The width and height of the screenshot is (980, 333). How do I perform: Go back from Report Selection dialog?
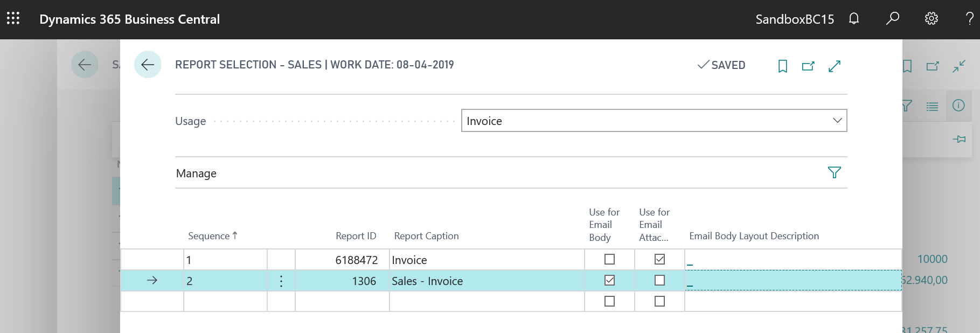tap(148, 65)
